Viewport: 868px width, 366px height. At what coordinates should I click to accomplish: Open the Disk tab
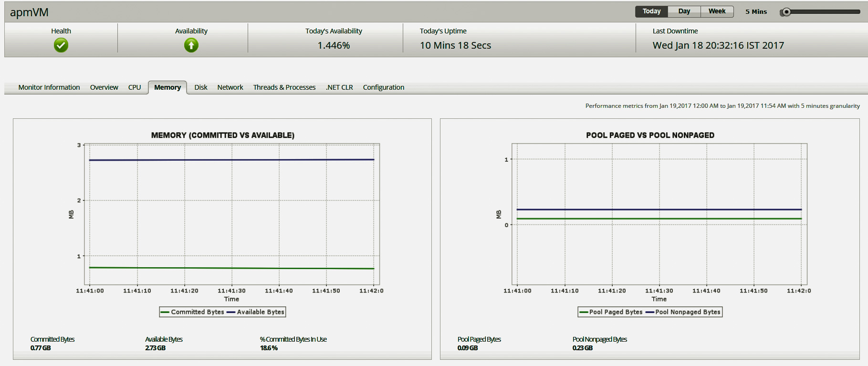click(x=201, y=87)
